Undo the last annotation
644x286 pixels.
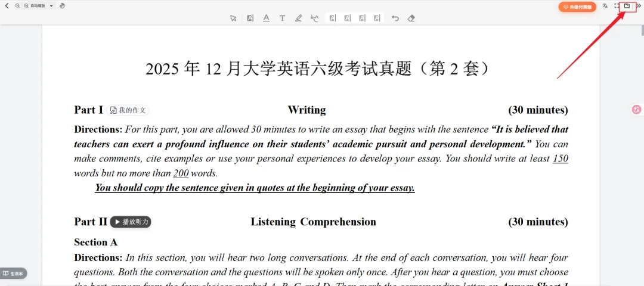click(x=395, y=18)
